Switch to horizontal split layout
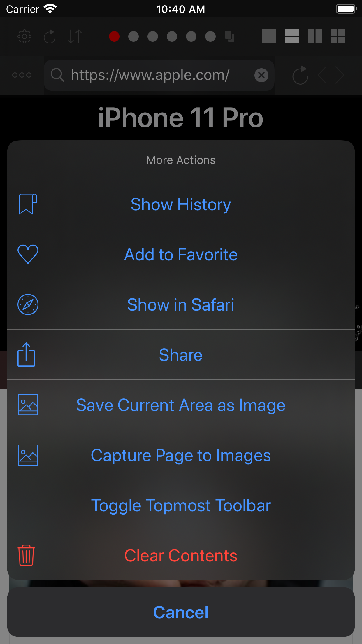The height and width of the screenshot is (644, 362). (x=292, y=36)
